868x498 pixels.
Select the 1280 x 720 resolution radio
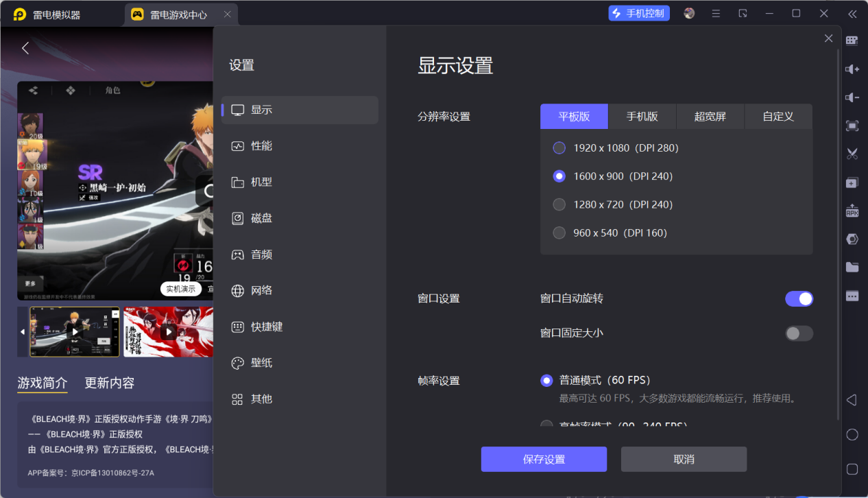559,204
